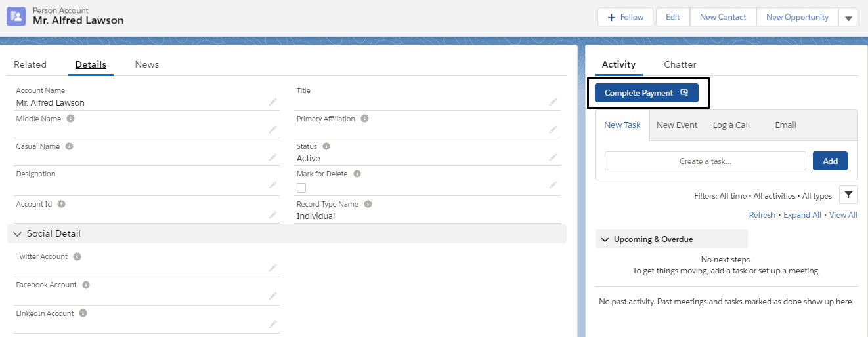868x337 pixels.
Task: Click the New Opportunity button
Action: coord(797,17)
